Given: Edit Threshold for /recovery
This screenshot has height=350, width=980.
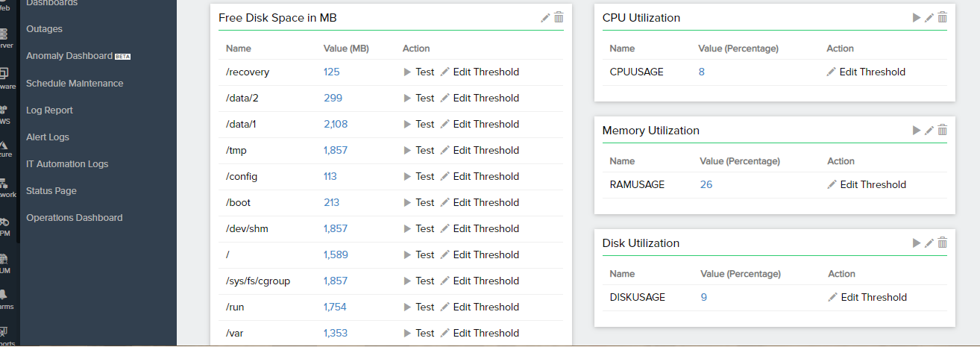Looking at the screenshot, I should (x=480, y=72).
